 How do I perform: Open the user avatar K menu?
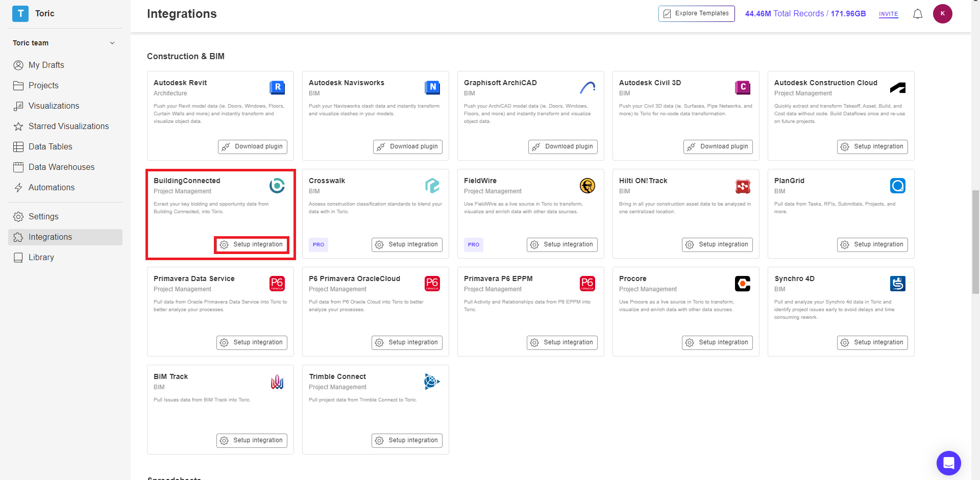pyautogui.click(x=943, y=14)
